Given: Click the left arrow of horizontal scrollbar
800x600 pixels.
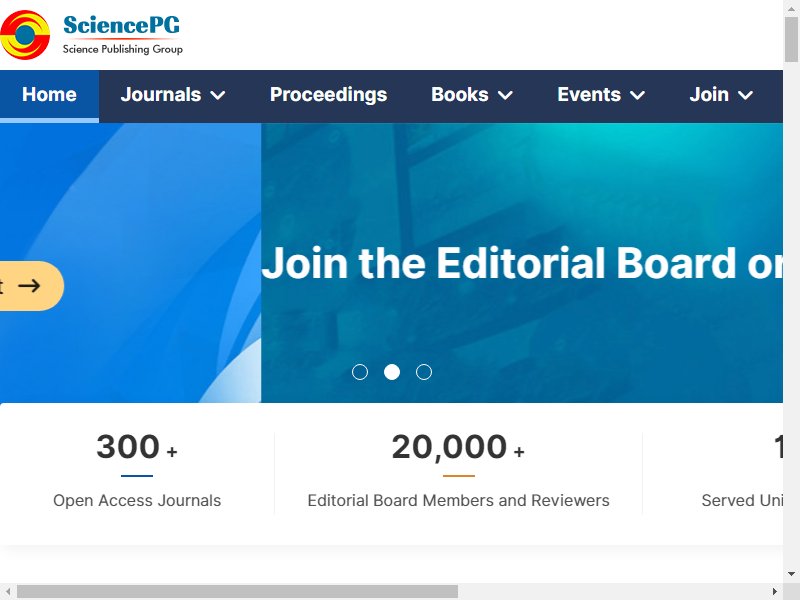Looking at the screenshot, I should pyautogui.click(x=8, y=591).
